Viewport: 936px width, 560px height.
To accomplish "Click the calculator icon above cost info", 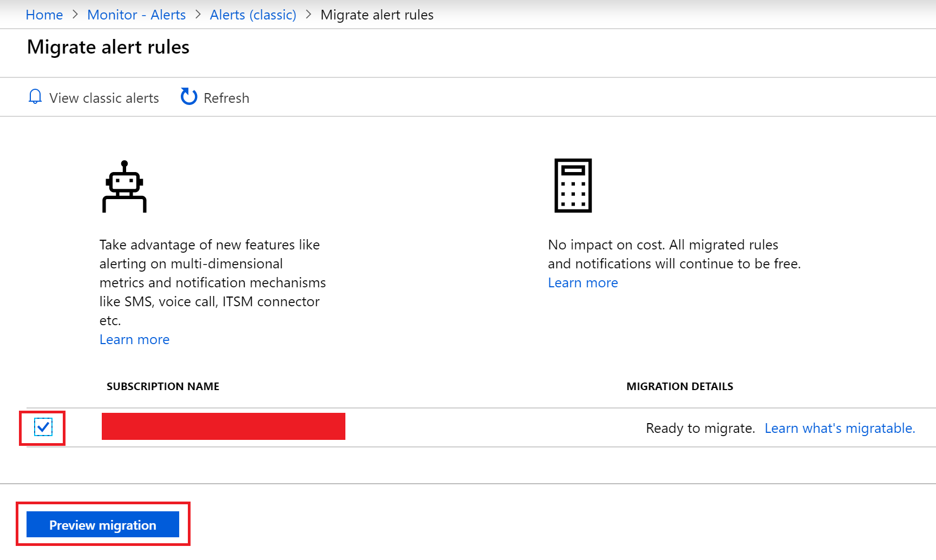I will point(573,186).
